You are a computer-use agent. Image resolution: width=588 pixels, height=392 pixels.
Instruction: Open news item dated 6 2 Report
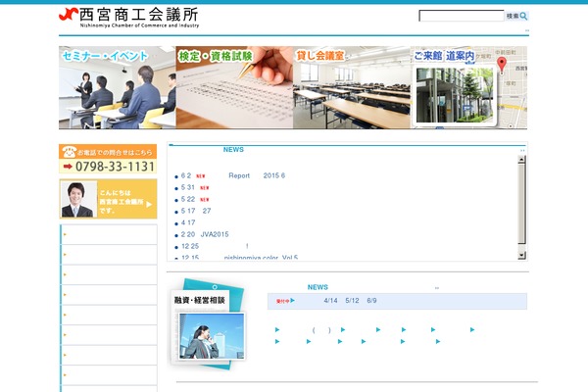pos(233,175)
